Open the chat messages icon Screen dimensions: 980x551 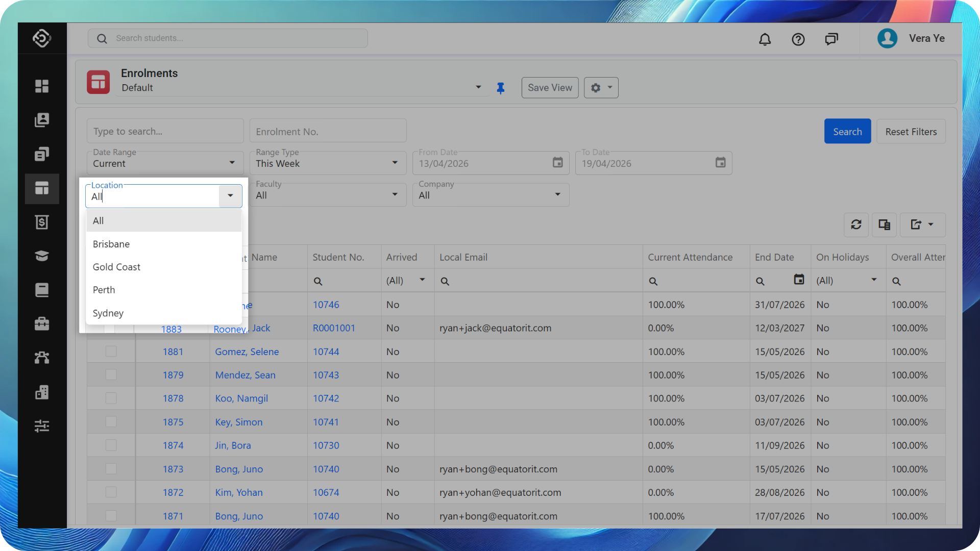click(831, 39)
